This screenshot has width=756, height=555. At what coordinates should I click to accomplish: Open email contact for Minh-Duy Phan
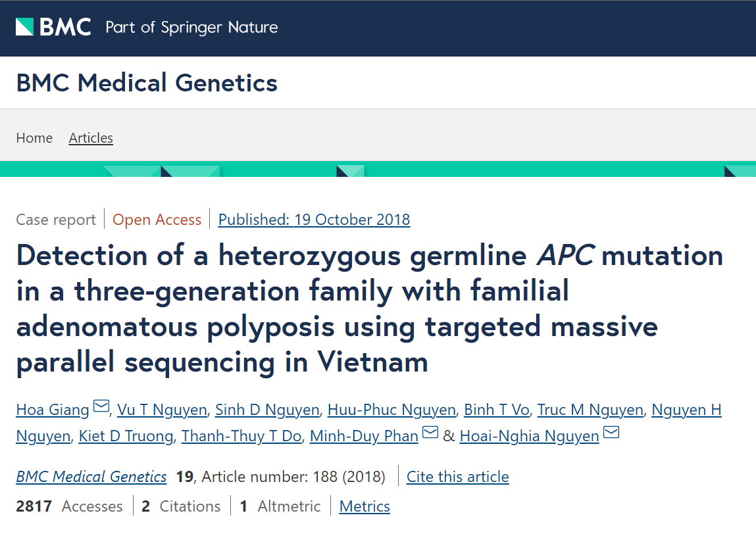(430, 431)
